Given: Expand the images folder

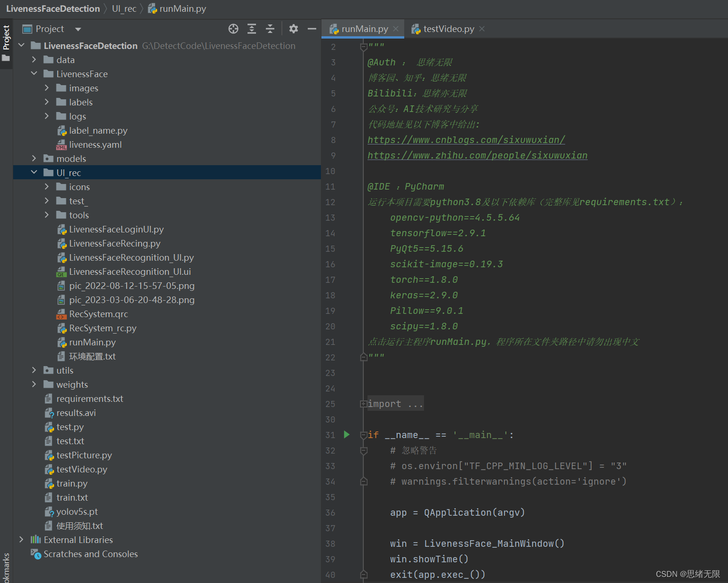Looking at the screenshot, I should click(x=47, y=88).
